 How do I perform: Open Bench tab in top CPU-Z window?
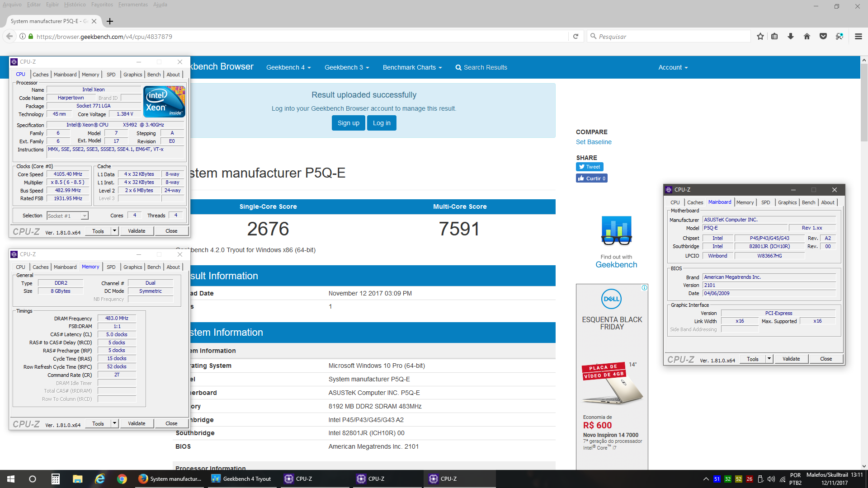154,75
